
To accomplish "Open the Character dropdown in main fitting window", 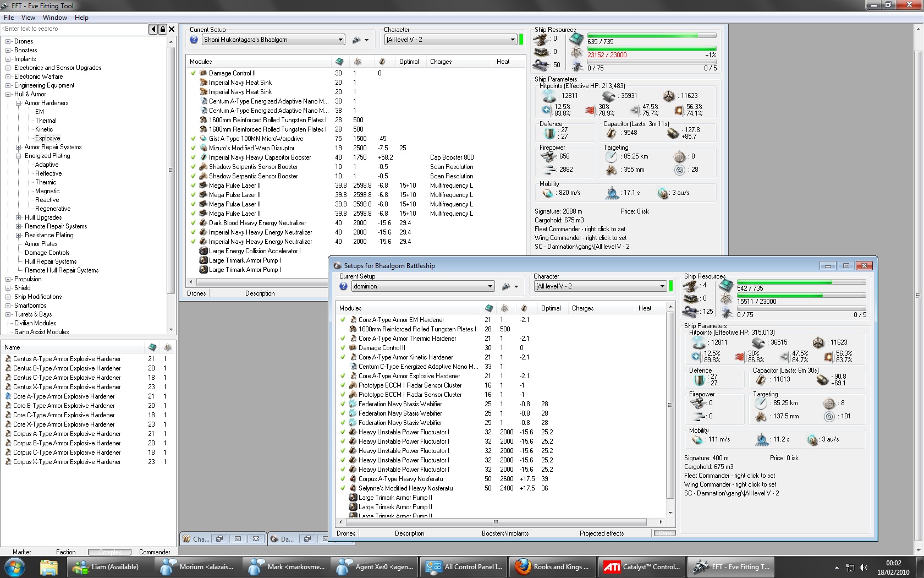I will (x=451, y=40).
